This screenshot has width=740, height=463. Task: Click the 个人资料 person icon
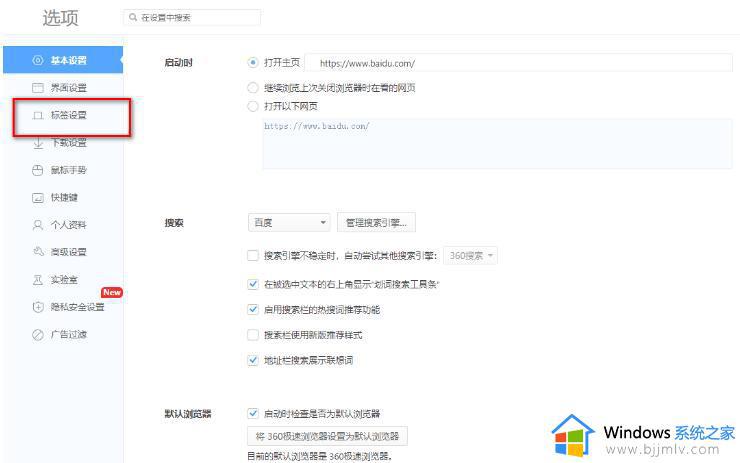pos(38,225)
